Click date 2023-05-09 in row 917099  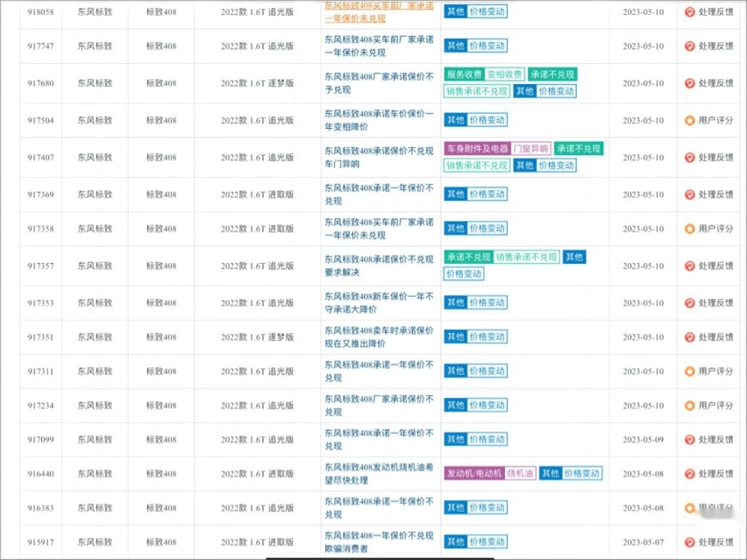pyautogui.click(x=644, y=440)
